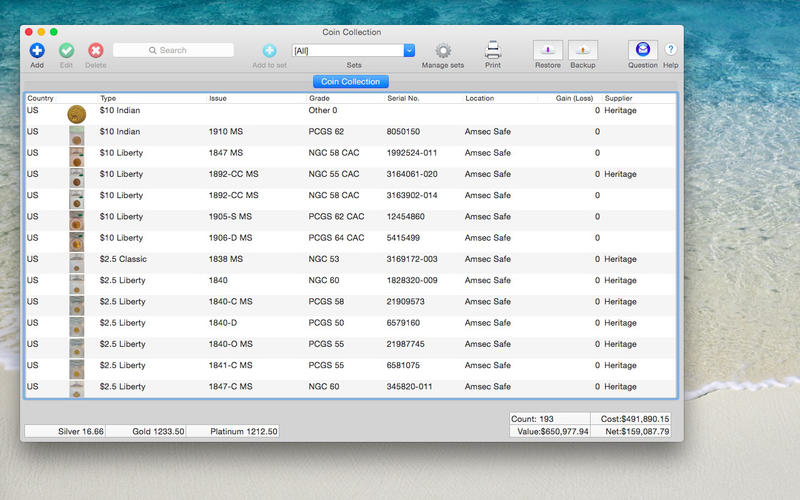Viewport: 800px width, 500px height.
Task: Click serial 3164061-020 cell
Action: pyautogui.click(x=412, y=174)
